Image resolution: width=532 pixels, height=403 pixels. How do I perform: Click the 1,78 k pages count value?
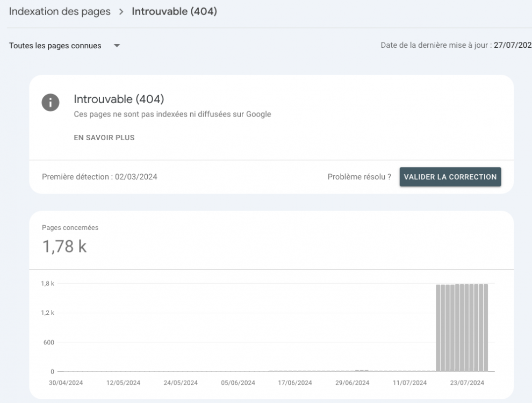64,246
